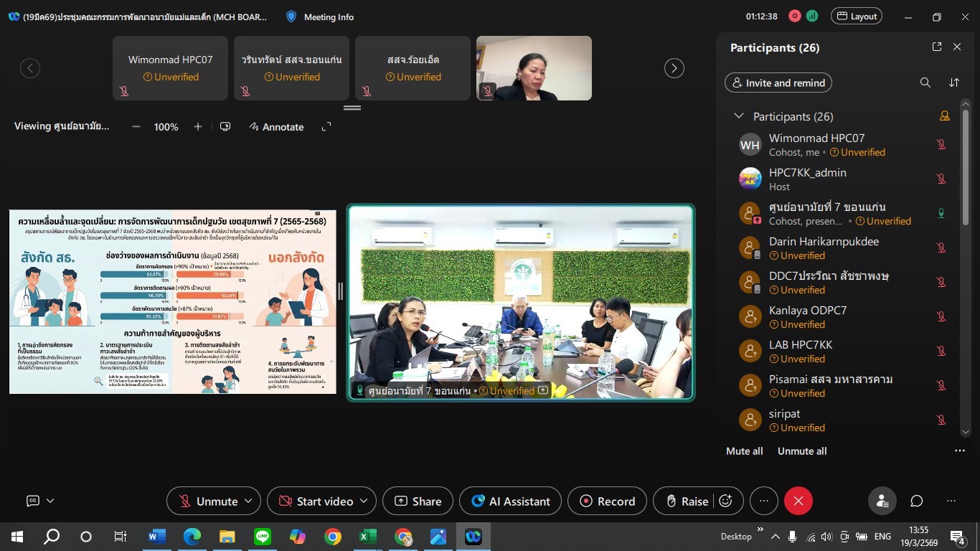Open the chat bubble icon
The width and height of the screenshot is (980, 551).
(x=917, y=501)
